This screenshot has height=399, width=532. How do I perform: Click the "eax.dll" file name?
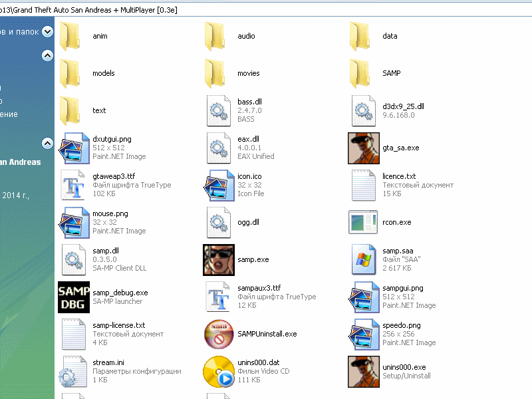pyautogui.click(x=248, y=139)
